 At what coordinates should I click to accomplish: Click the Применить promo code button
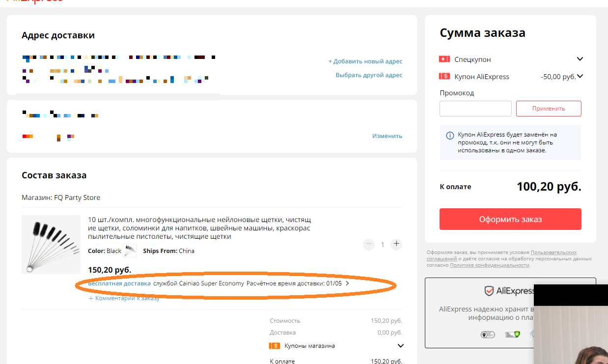(549, 109)
